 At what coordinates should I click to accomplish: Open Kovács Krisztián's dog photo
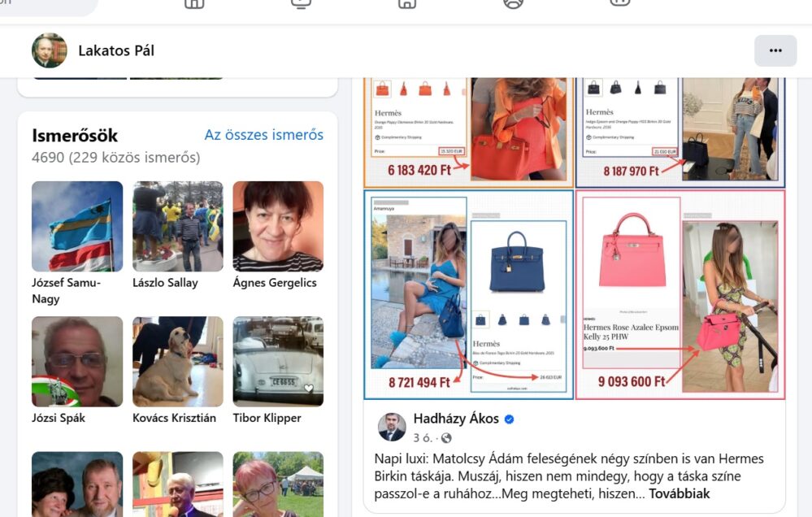click(178, 362)
